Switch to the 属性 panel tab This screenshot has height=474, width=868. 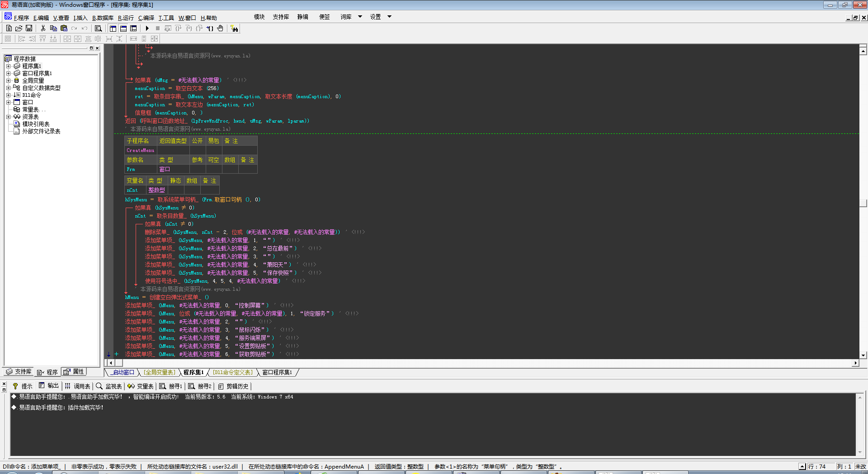tap(74, 372)
